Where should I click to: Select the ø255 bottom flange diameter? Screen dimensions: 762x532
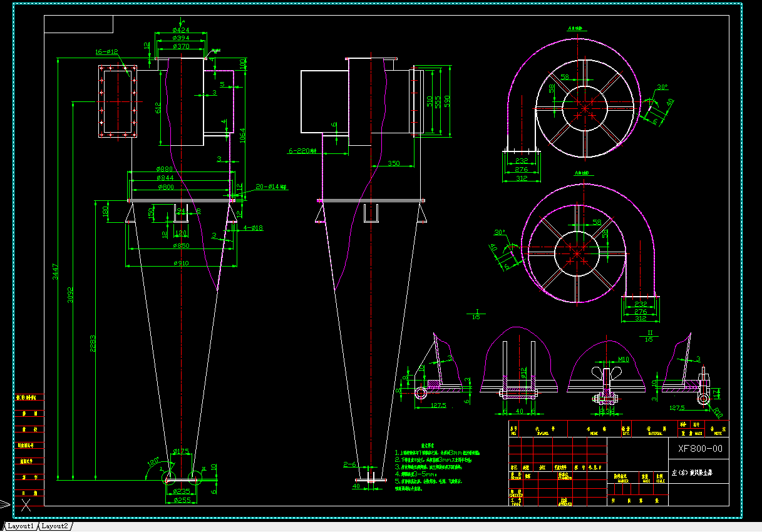pyautogui.click(x=181, y=500)
